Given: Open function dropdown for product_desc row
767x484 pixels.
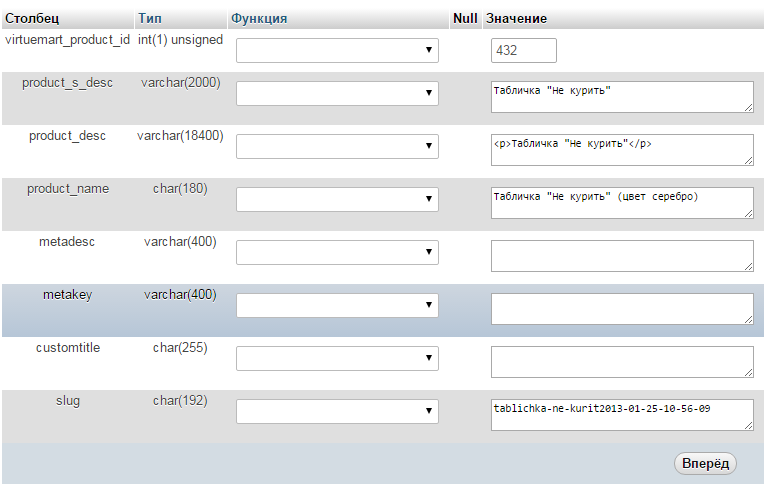Looking at the screenshot, I should coord(338,146).
